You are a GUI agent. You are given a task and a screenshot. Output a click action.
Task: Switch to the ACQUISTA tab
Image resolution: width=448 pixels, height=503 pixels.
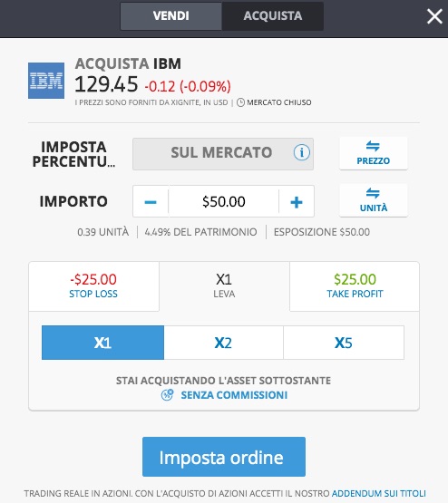(x=273, y=16)
